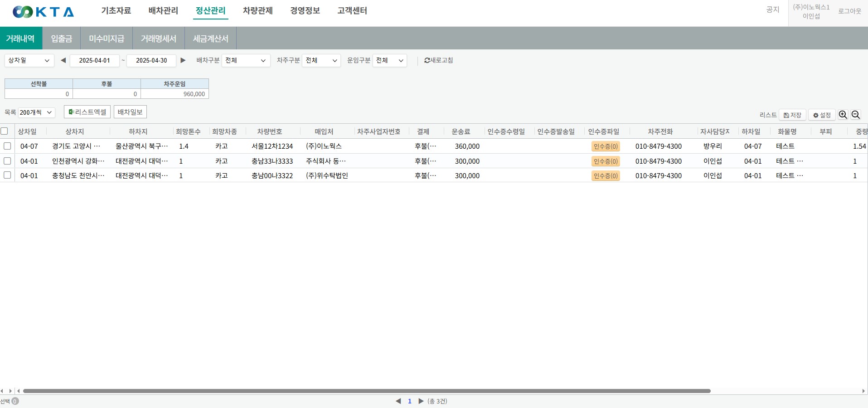This screenshot has height=408, width=868.
Task: Click the zoom in magnifier icon
Action: 843,115
